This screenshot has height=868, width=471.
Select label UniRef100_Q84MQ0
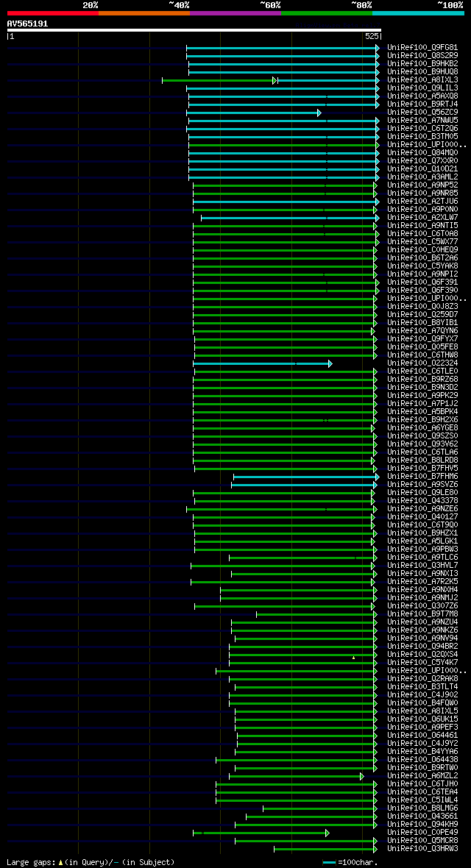tap(422, 153)
